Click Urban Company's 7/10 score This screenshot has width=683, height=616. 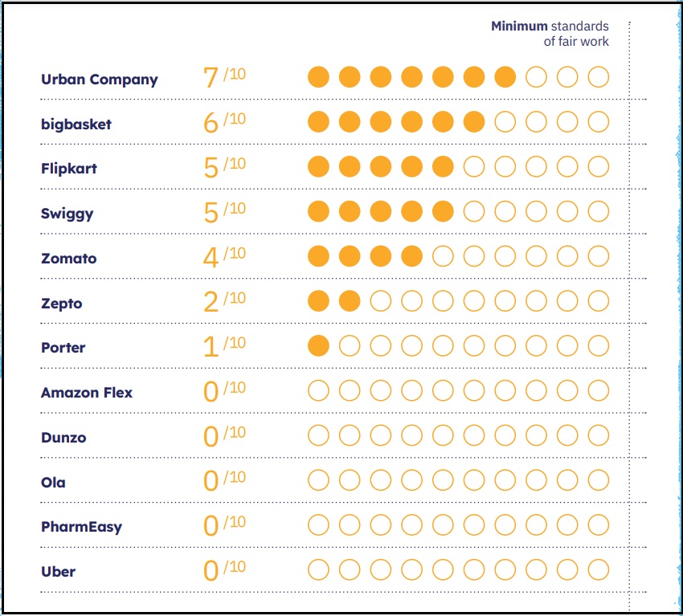click(x=224, y=77)
